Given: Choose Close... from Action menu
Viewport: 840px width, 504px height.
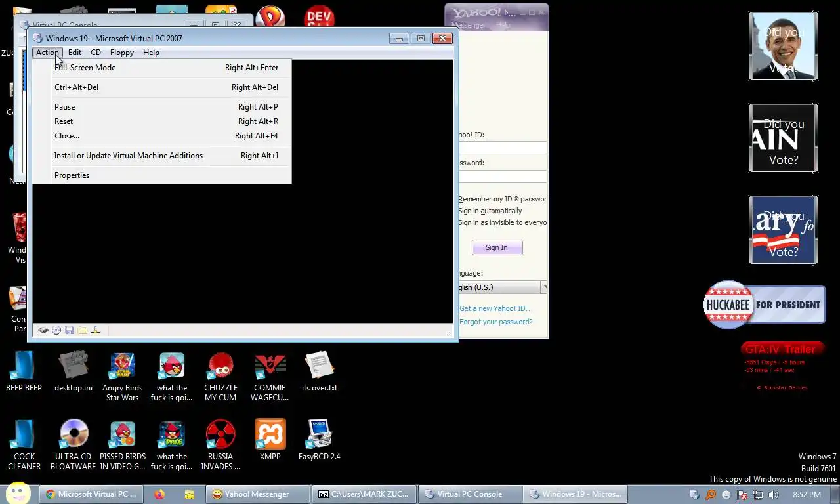Looking at the screenshot, I should click(162, 136).
